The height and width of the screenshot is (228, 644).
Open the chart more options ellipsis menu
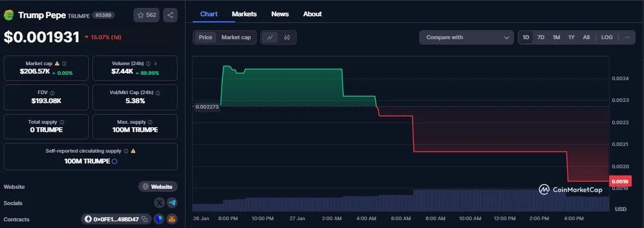(628, 37)
